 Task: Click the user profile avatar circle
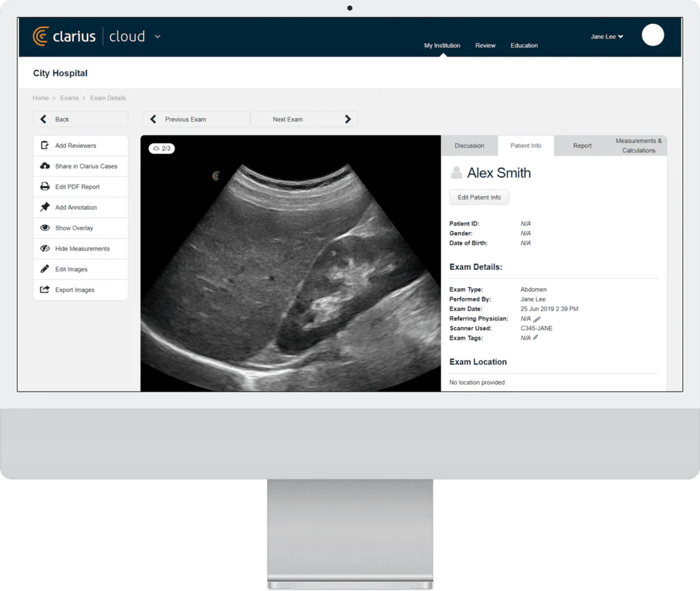point(653,35)
